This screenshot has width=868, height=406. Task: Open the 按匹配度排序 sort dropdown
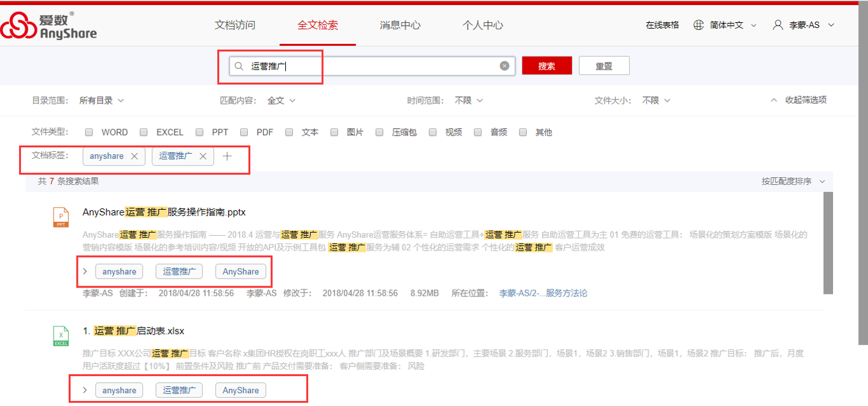pyautogui.click(x=793, y=182)
